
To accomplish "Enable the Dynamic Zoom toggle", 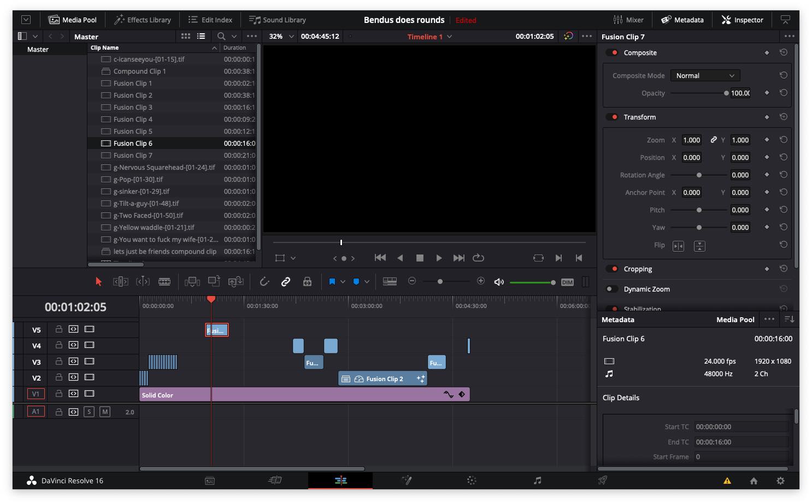I will click(x=612, y=289).
